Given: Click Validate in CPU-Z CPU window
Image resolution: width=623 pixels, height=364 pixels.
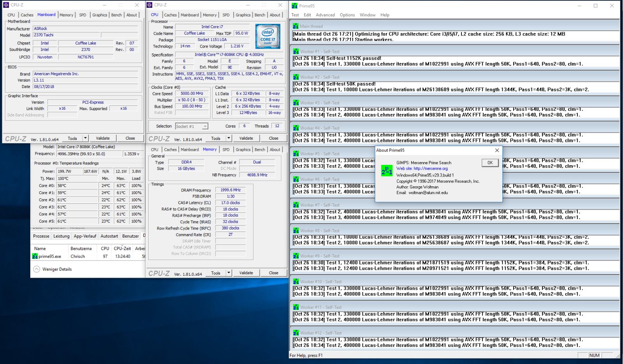Looking at the screenshot, I should [x=246, y=138].
